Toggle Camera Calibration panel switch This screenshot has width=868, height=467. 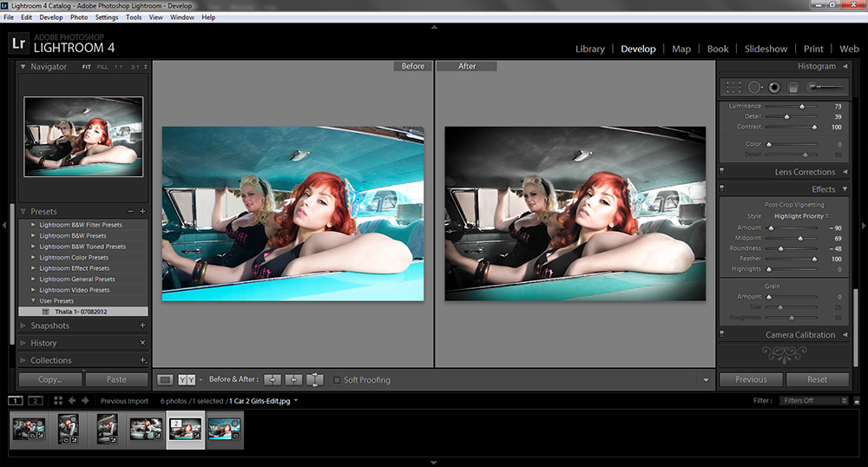click(x=722, y=334)
